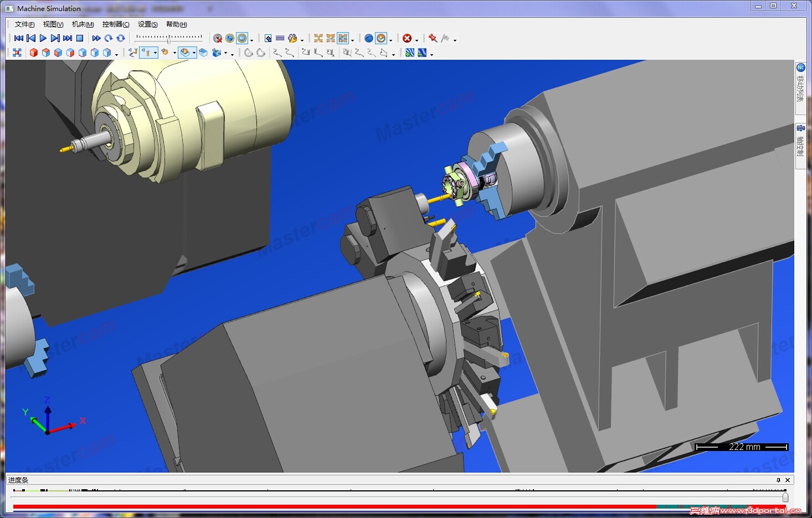Click the black diamond window icon
The image size is (812, 518).
coord(268,38)
